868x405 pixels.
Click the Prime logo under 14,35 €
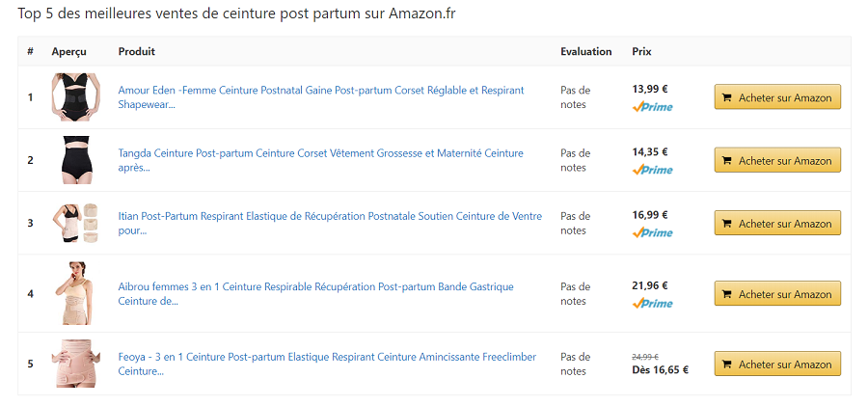[x=652, y=170]
